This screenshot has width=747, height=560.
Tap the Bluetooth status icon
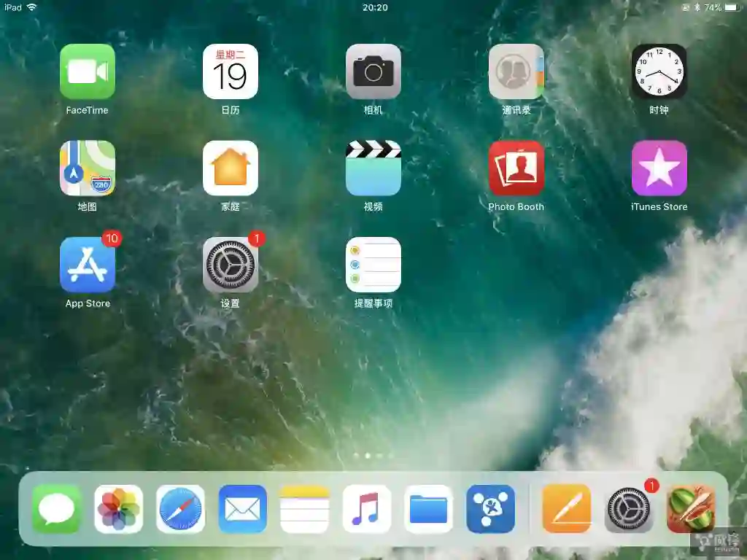697,7
